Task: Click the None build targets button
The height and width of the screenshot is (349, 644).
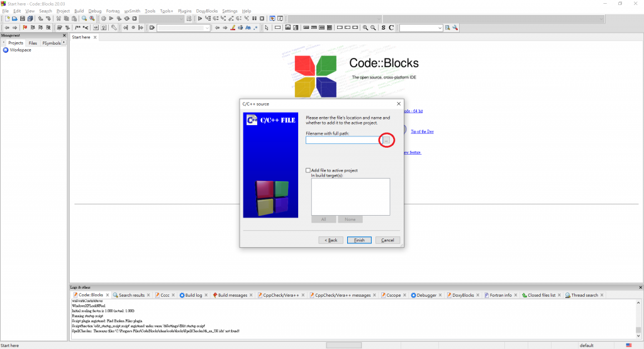Action: pyautogui.click(x=350, y=219)
